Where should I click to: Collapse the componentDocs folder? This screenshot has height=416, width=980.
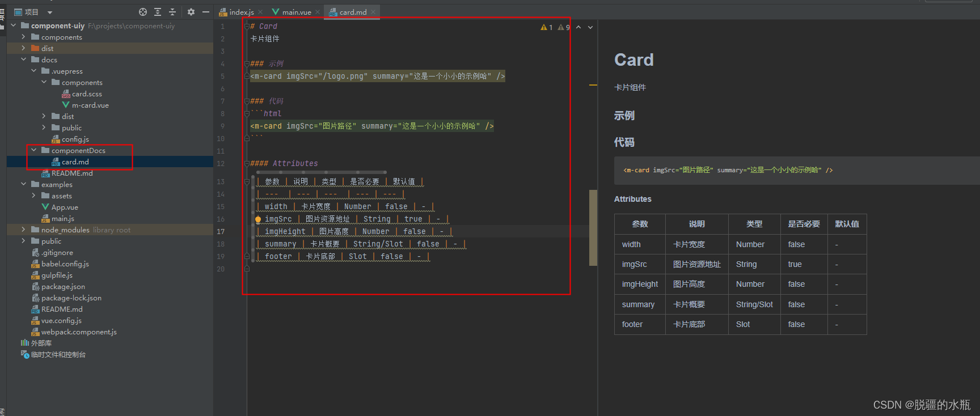[33, 150]
